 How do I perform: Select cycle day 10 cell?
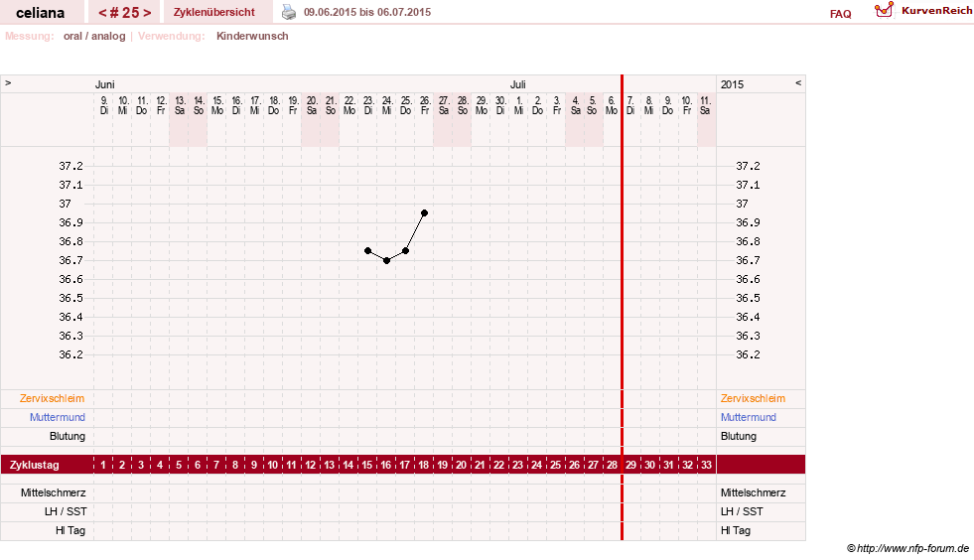(273, 465)
